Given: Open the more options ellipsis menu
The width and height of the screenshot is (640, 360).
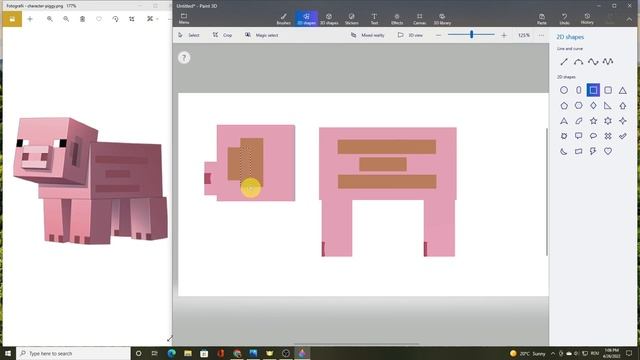Looking at the screenshot, I should 541,36.
